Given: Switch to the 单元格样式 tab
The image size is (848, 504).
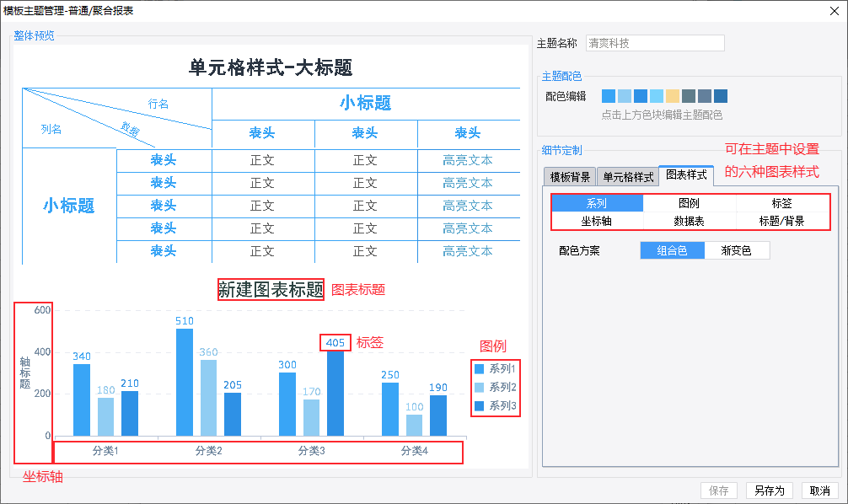Looking at the screenshot, I should coord(628,177).
